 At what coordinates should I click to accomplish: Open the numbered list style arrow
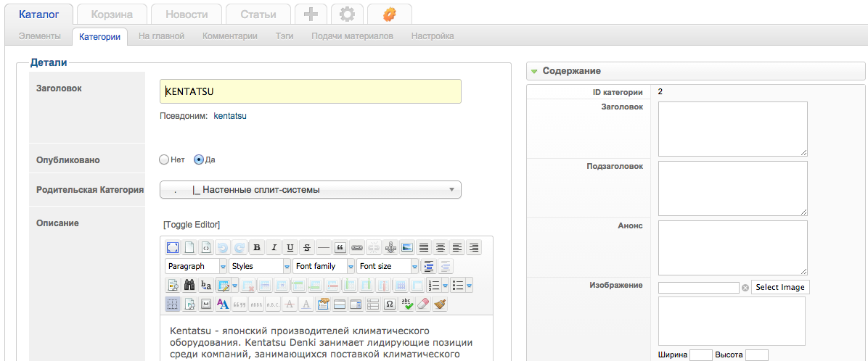(445, 286)
